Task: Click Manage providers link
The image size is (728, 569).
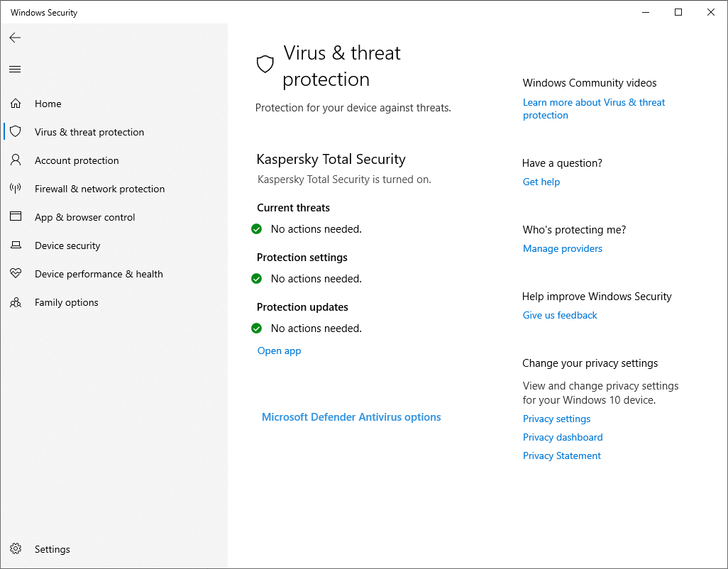Action: (x=563, y=248)
